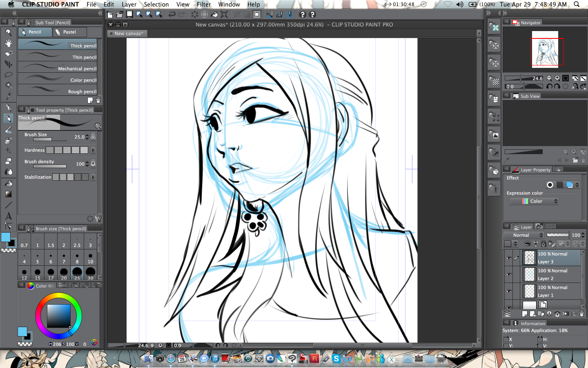
Task: Click the Undo icon in toolbar
Action: [172, 14]
